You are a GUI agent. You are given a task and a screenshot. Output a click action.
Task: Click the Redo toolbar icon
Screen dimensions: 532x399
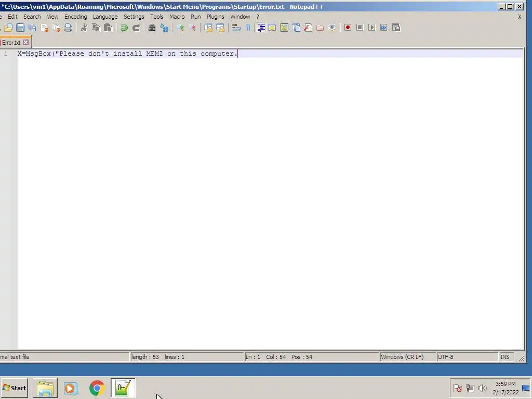coord(137,28)
